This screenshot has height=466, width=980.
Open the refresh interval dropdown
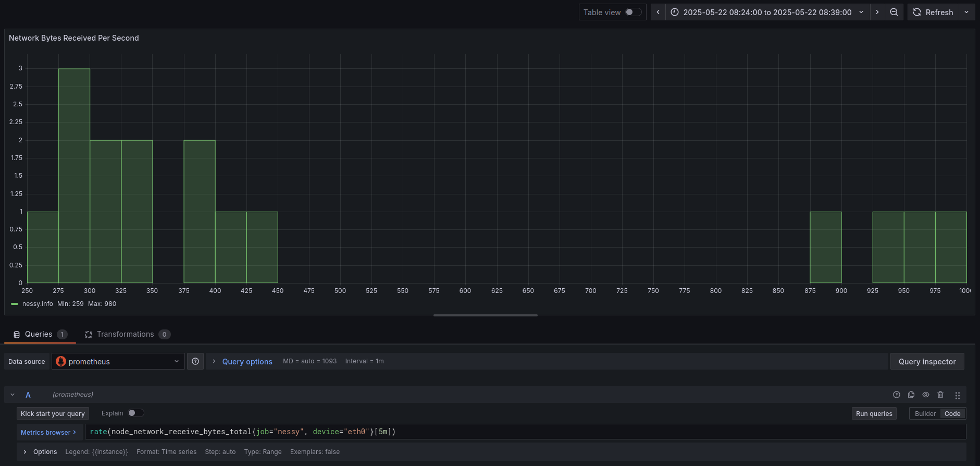[x=967, y=12]
